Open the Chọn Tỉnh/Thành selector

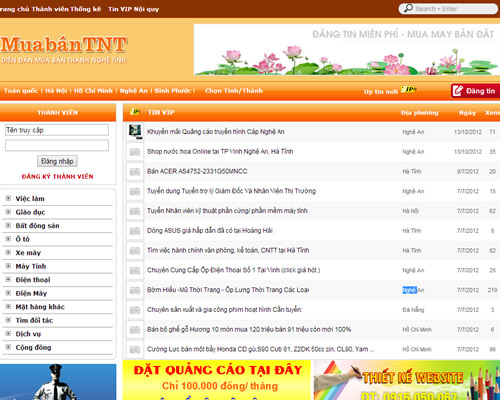(x=234, y=91)
